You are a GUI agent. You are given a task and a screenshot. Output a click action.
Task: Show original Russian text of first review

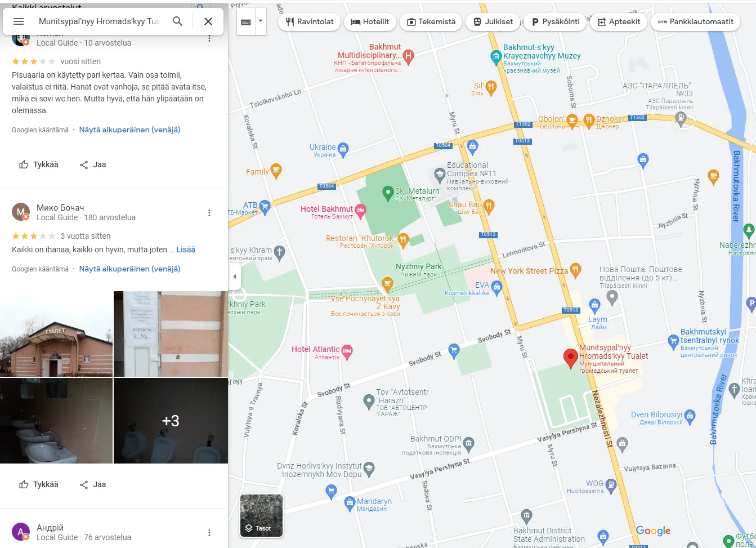(x=129, y=130)
